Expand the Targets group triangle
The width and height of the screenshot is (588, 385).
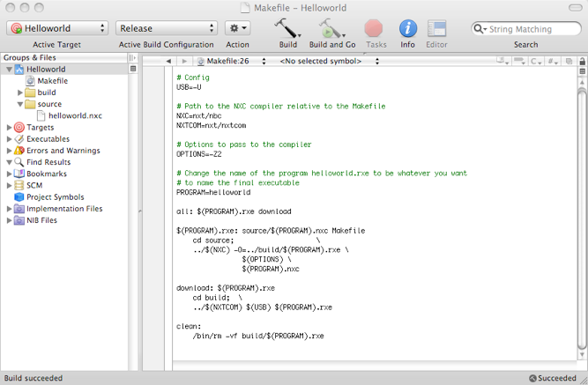[10, 128]
